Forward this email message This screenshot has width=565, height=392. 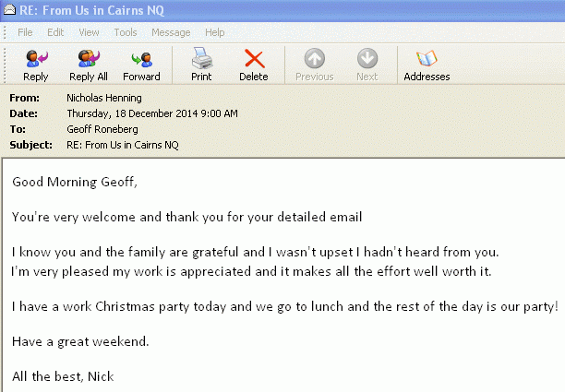click(141, 65)
